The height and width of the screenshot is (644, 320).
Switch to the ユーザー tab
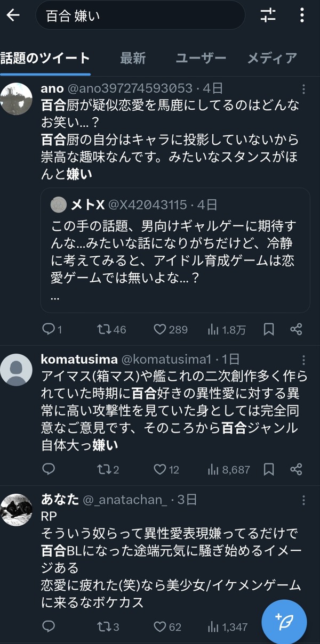pos(201,58)
